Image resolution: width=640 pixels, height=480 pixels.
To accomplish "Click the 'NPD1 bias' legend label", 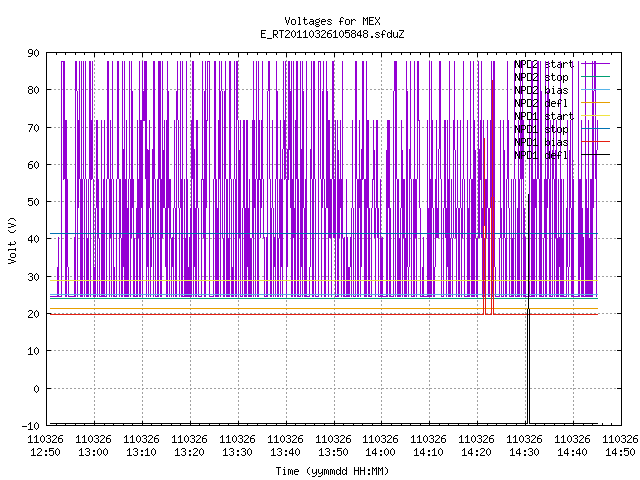I will coord(541,142).
